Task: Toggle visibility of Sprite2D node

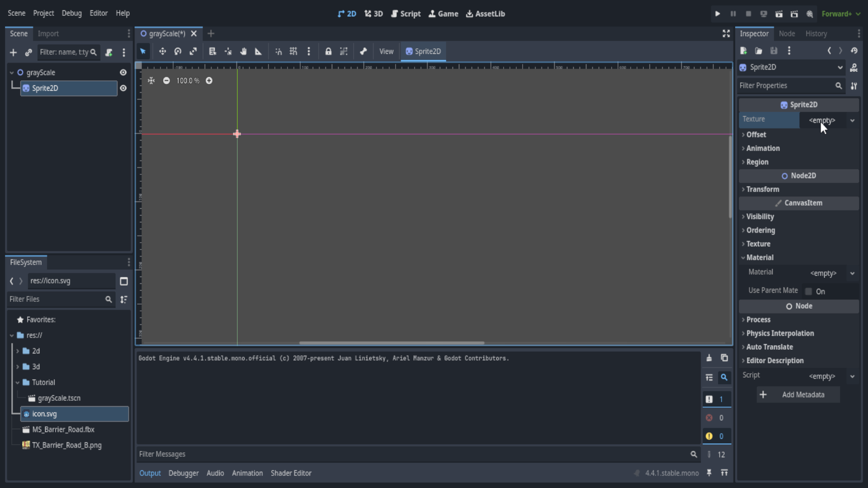Action: coord(123,88)
